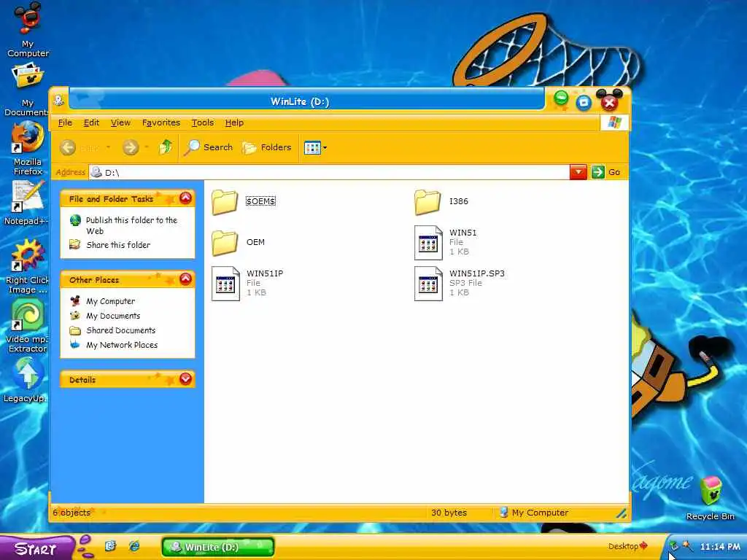747x560 pixels.
Task: Open the $OEM$ folder icon
Action: (x=225, y=202)
